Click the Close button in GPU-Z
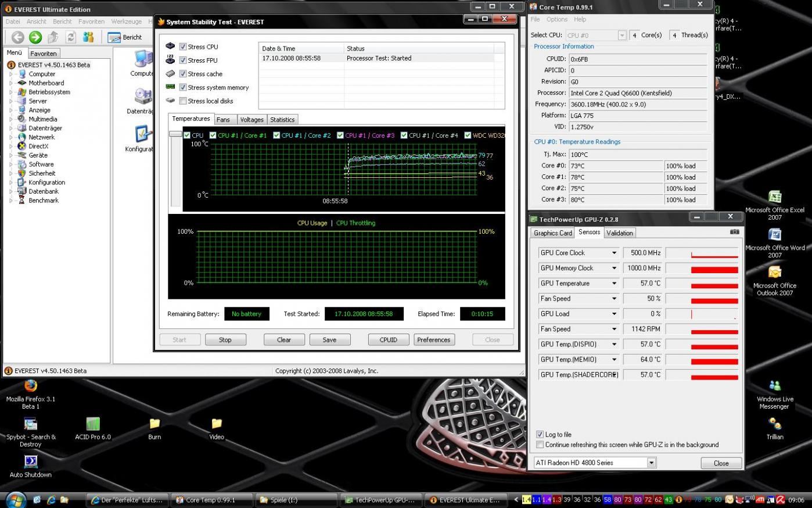The height and width of the screenshot is (508, 812). (721, 463)
